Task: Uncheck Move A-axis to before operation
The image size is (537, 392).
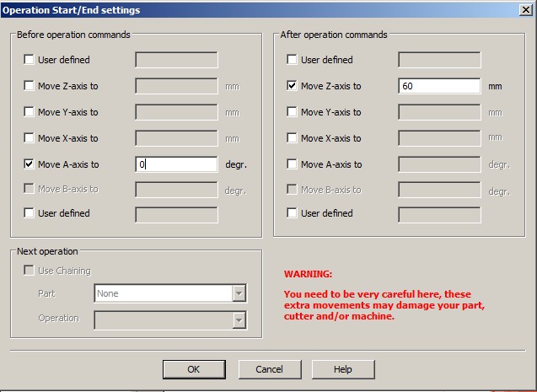Action: [30, 164]
